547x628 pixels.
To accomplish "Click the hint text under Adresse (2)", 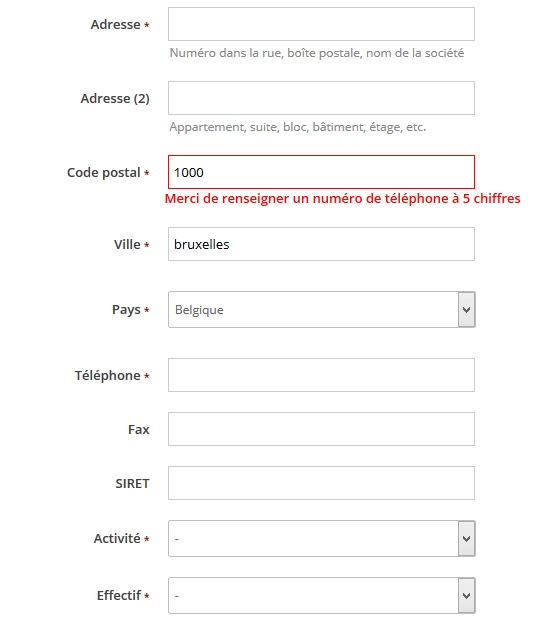I will pyautogui.click(x=298, y=127).
